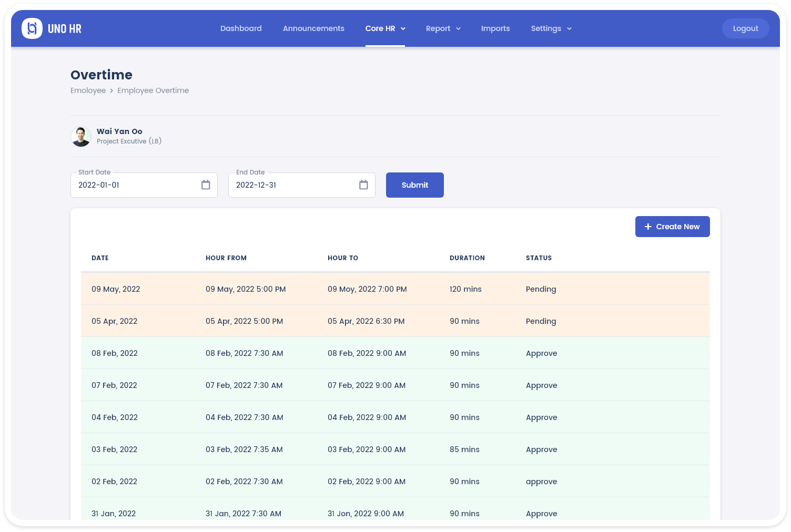
Task: Submit the selected date range
Action: (x=414, y=185)
